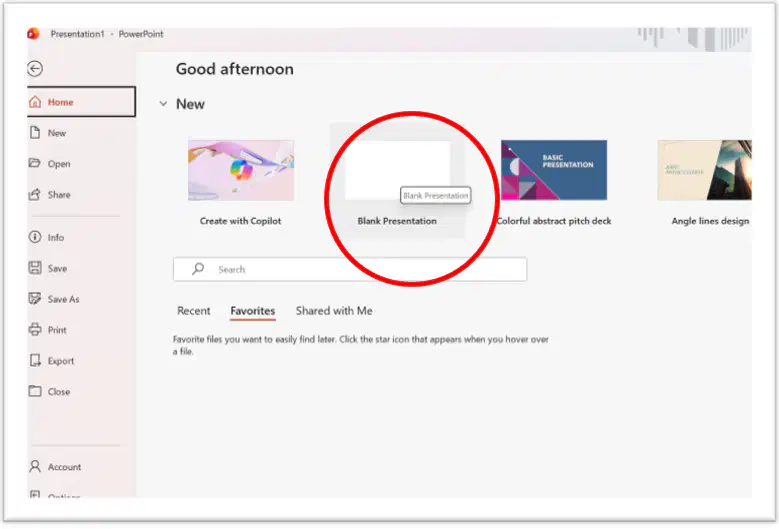Viewport: 779px width, 529px height.
Task: Click the New document icon
Action: tap(35, 133)
